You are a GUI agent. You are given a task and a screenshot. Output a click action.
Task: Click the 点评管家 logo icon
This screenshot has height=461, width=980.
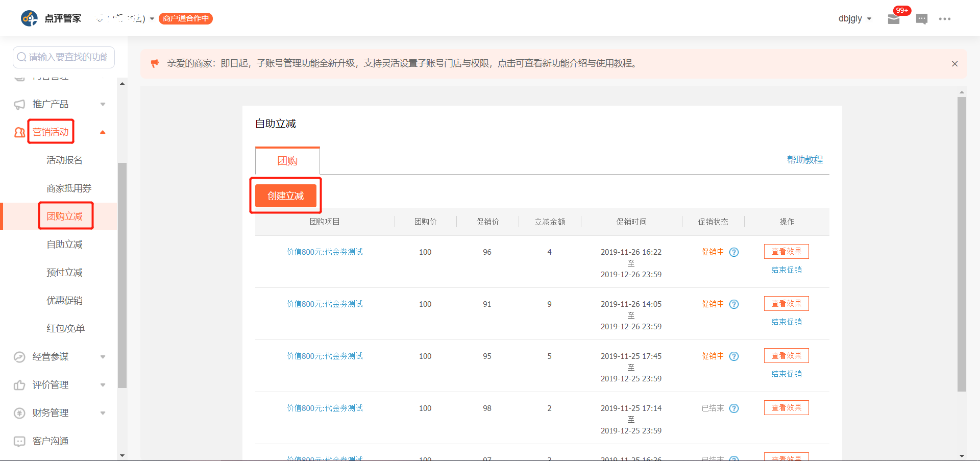29,18
